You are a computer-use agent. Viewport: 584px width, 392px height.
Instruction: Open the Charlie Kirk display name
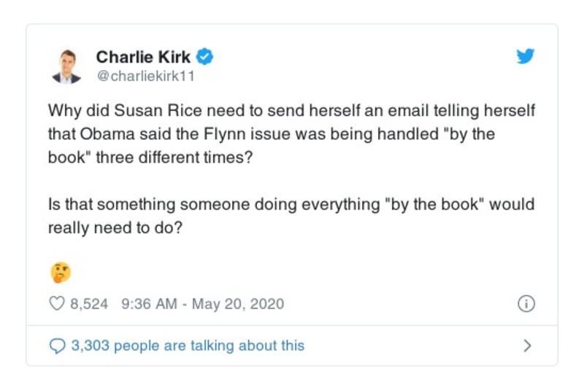143,56
